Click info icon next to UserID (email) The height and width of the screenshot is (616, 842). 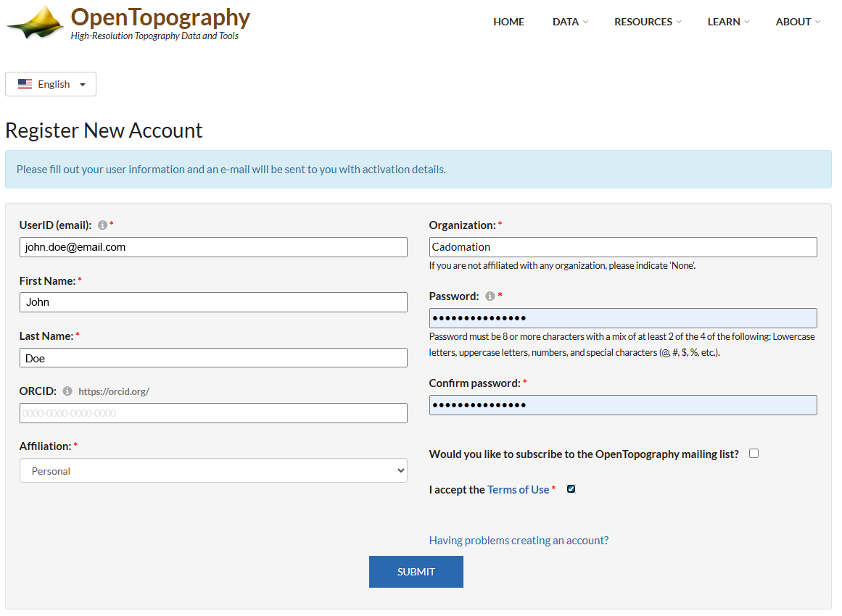(102, 225)
